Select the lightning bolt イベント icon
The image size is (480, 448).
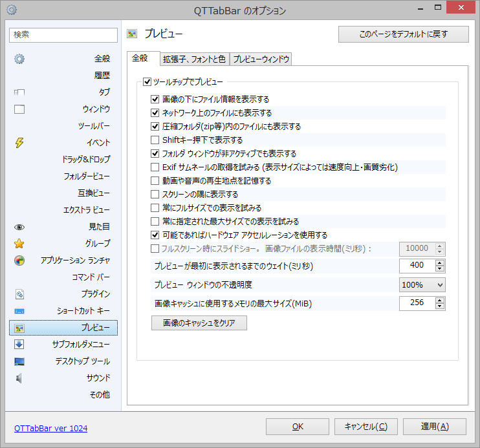pyautogui.click(x=19, y=143)
